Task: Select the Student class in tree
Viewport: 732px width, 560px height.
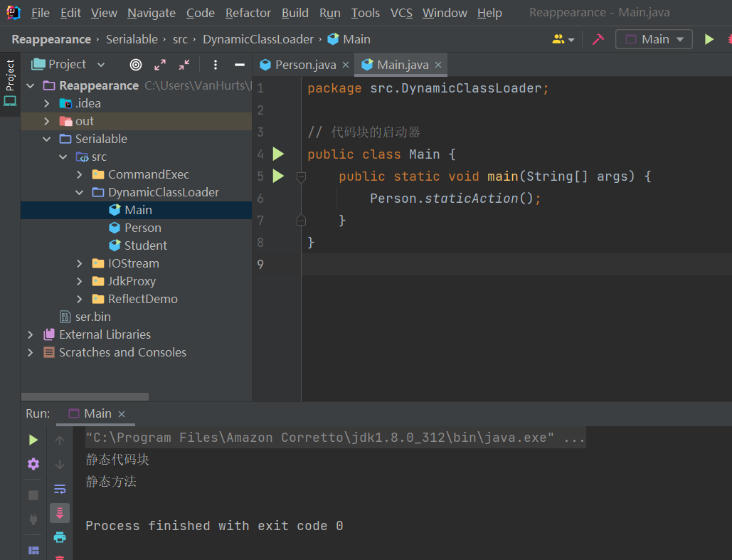Action: coord(145,245)
